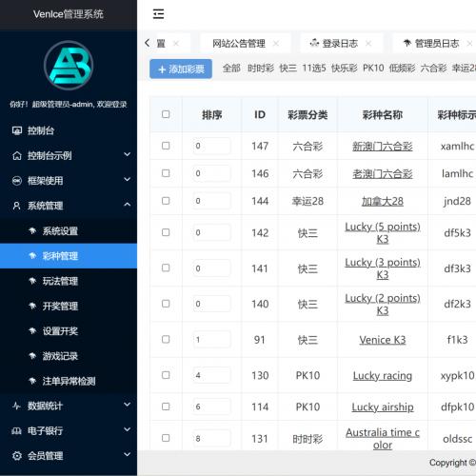Toggle the select-all checkbox in table header
This screenshot has width=476, height=476.
(x=166, y=114)
